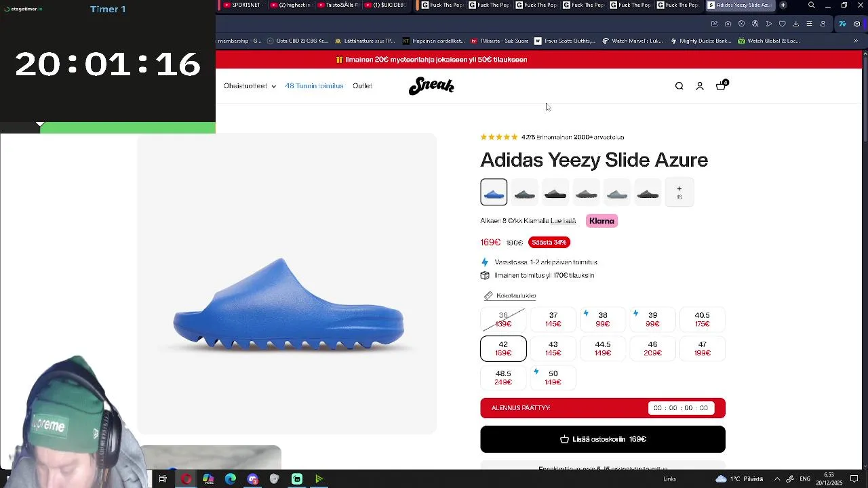Screen dimensions: 868x488
Task: Select size 43
Action: (553, 348)
